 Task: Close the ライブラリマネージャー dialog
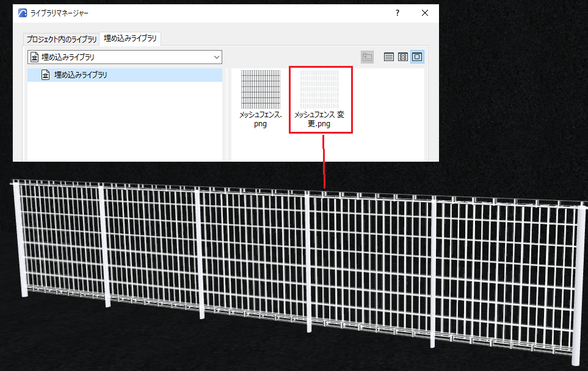click(x=425, y=13)
